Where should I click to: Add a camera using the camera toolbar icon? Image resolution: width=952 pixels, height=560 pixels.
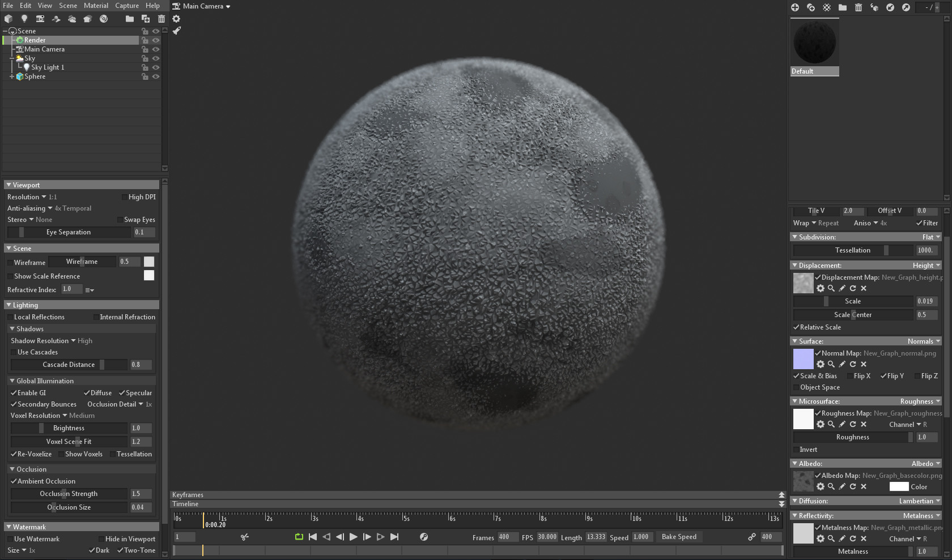click(x=40, y=19)
